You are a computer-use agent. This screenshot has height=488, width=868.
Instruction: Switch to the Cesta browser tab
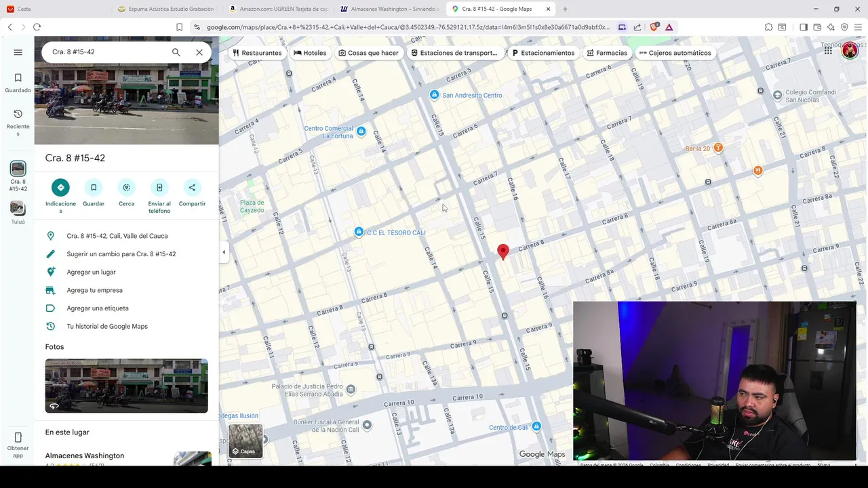click(x=54, y=9)
